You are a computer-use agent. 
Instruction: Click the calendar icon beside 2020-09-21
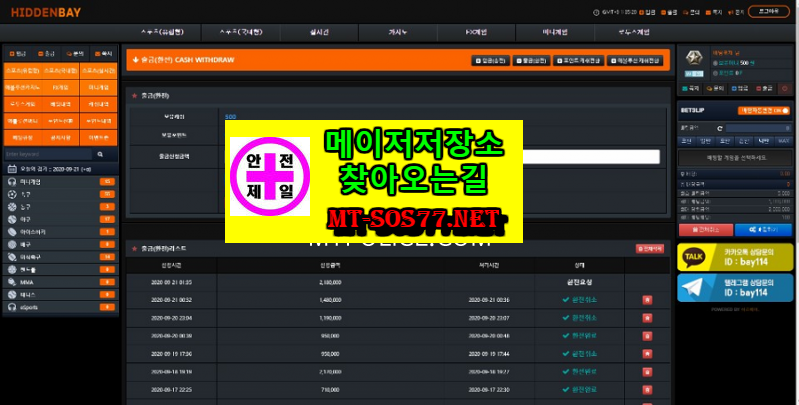click(x=12, y=169)
